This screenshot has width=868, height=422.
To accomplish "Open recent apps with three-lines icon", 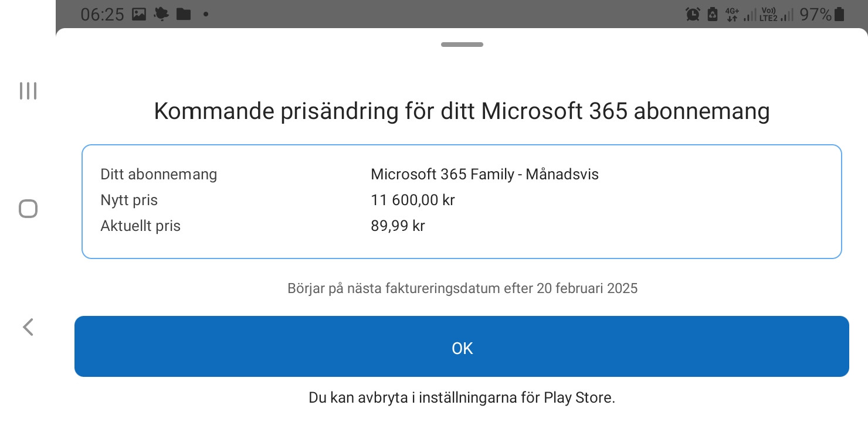I will coord(28,91).
